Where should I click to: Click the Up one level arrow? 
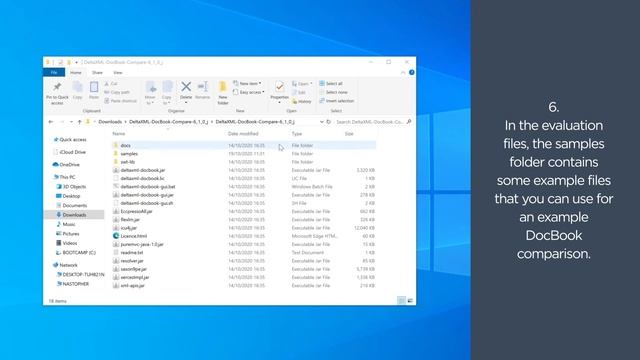coord(80,122)
